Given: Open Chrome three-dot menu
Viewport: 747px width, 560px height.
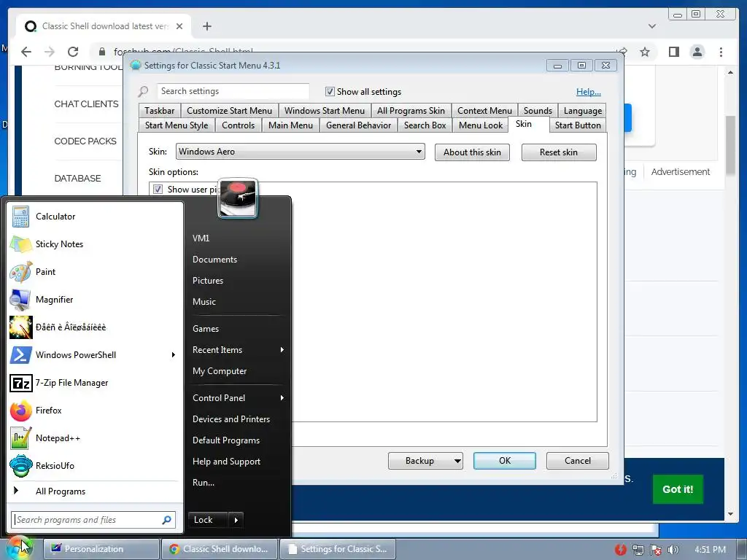Looking at the screenshot, I should point(721,52).
